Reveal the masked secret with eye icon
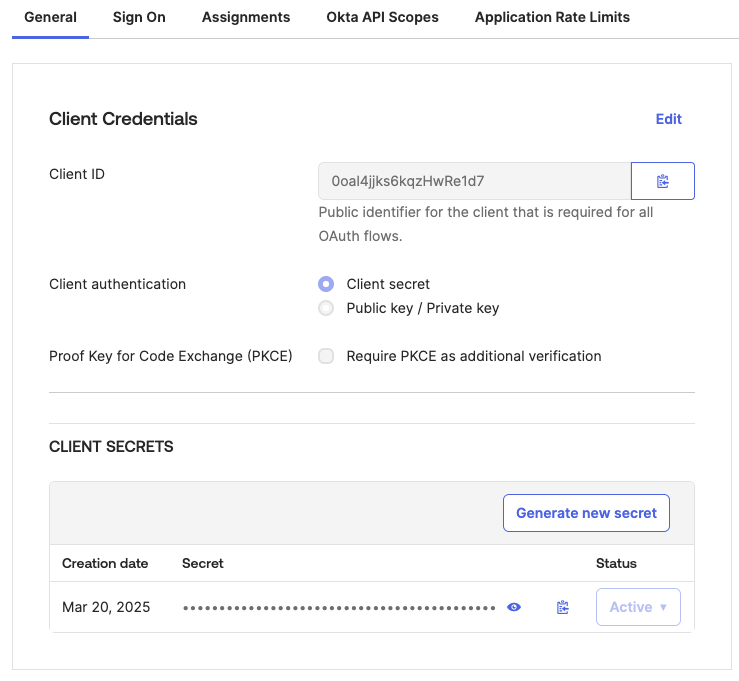The height and width of the screenshot is (681, 739). click(x=514, y=607)
